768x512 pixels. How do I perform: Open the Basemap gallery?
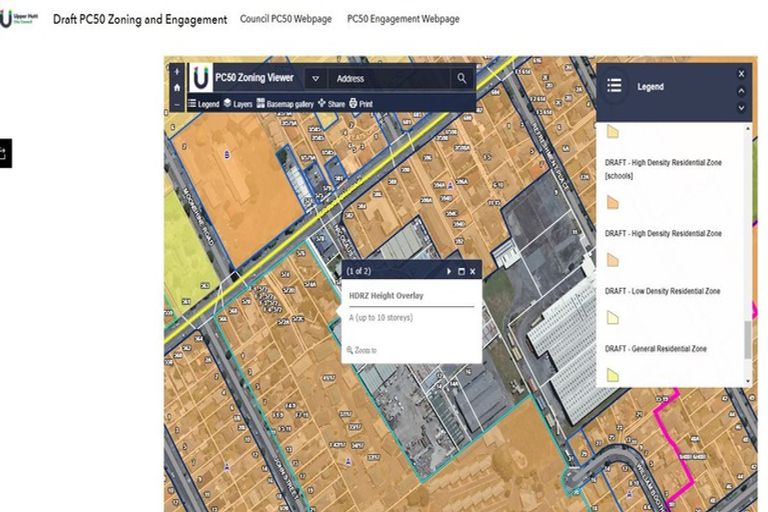tap(285, 103)
